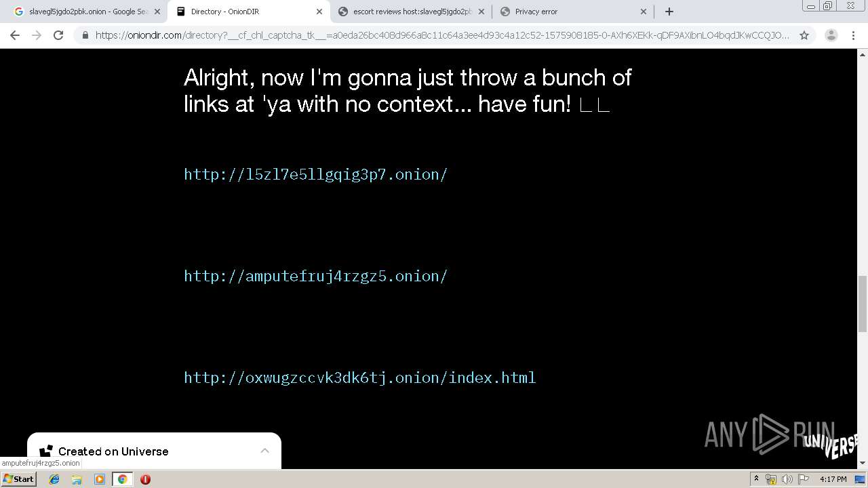The height and width of the screenshot is (488, 868).
Task: Open a new browser tab
Action: [x=669, y=12]
